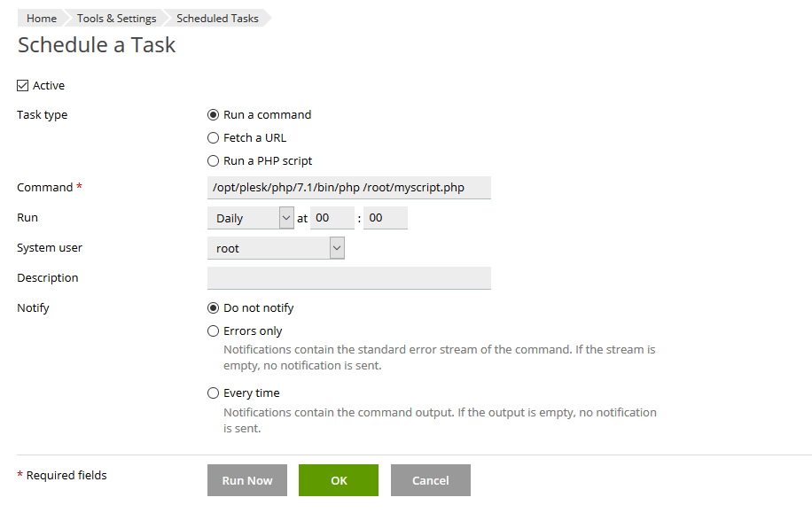The image size is (812, 513).
Task: Choose Every time notification option
Action: (x=213, y=393)
